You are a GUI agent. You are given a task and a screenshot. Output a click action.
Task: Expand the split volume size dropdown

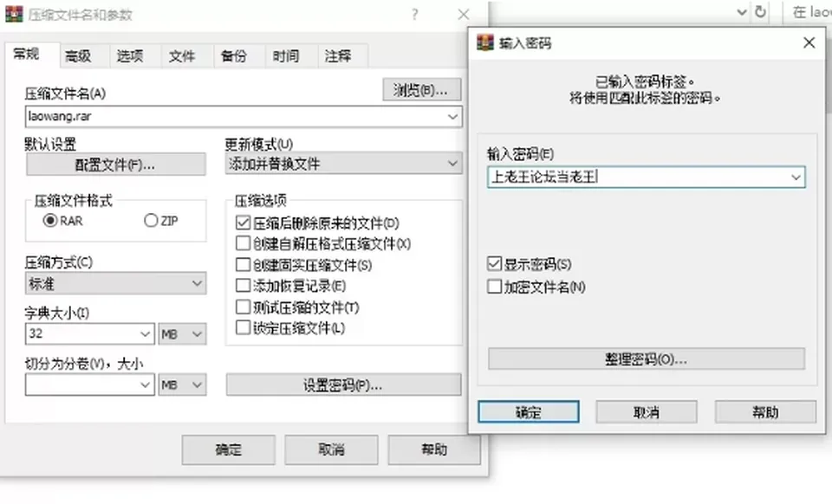pyautogui.click(x=145, y=384)
